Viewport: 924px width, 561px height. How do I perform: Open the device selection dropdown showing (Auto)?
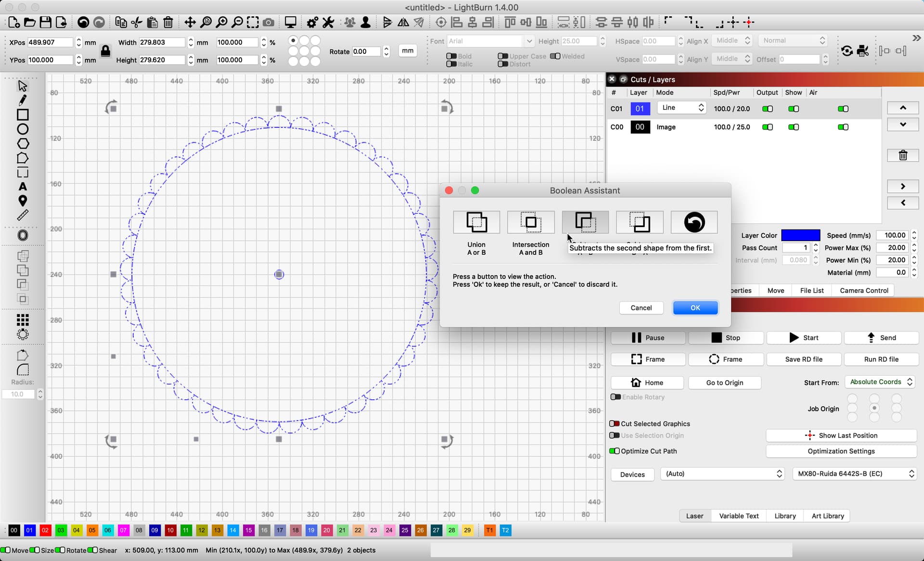point(722,473)
